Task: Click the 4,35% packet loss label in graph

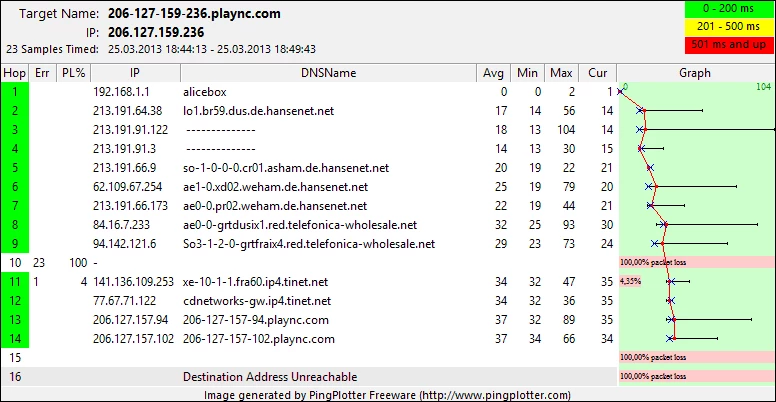Action: tap(631, 281)
